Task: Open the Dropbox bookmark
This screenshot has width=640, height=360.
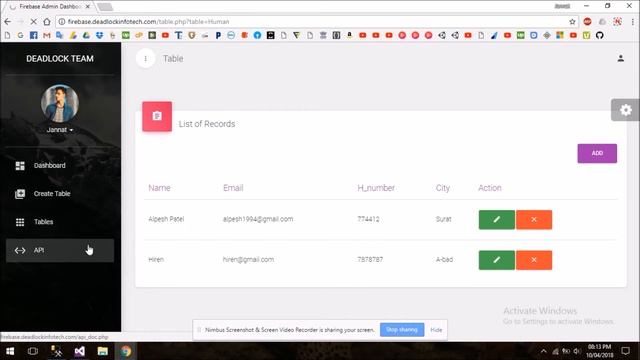Action: tap(99, 36)
